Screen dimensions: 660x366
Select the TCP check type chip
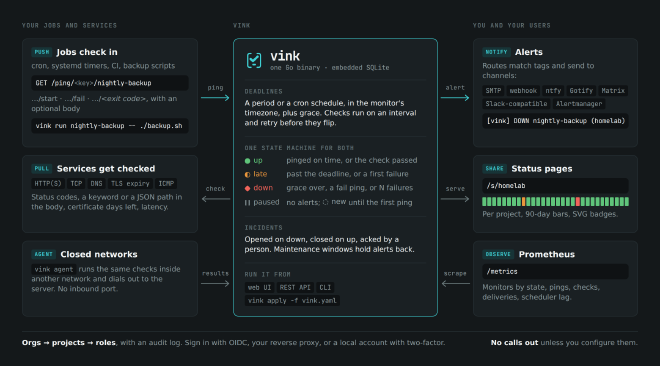[x=76, y=184]
